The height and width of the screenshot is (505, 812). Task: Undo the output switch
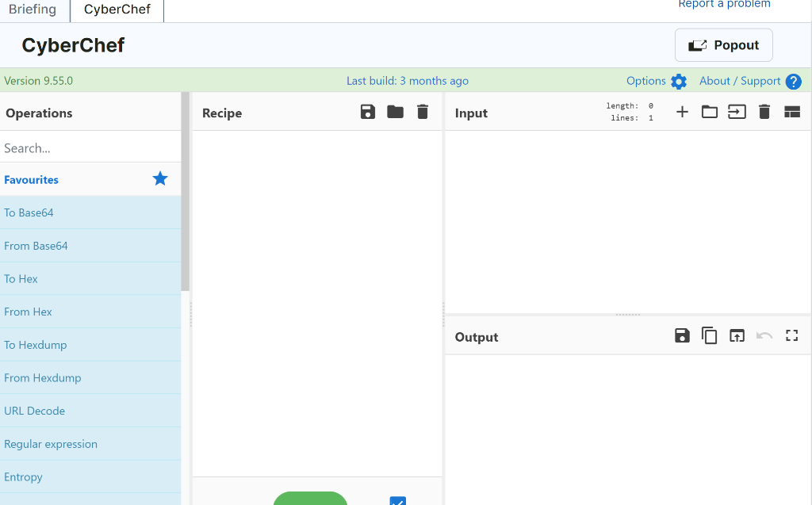click(764, 335)
